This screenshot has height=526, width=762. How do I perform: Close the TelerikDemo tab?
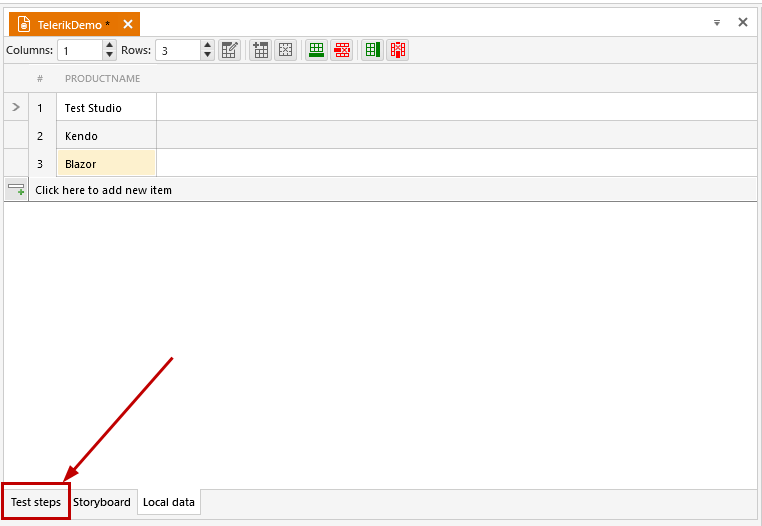tap(128, 24)
